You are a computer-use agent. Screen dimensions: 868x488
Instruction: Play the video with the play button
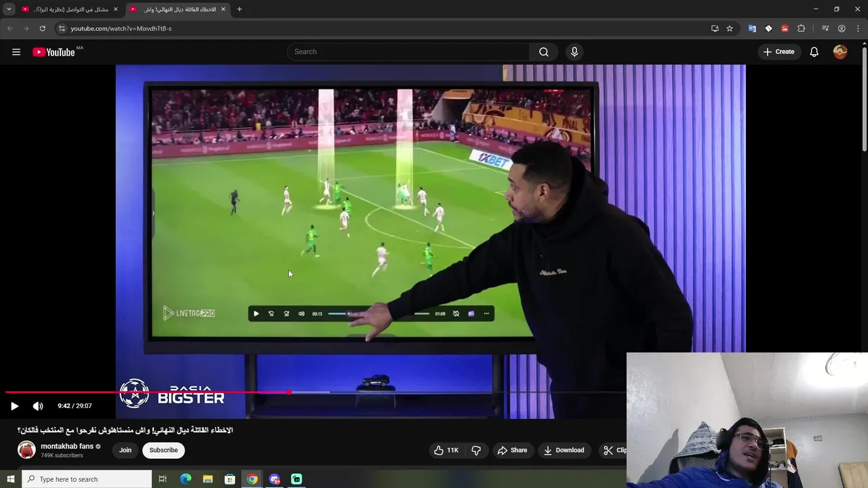[14, 406]
